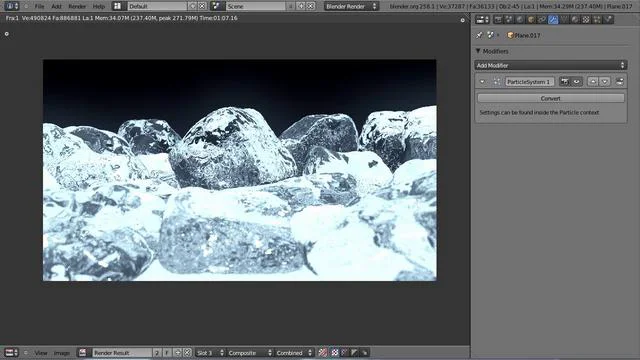Delete the Default screen layout

click(202, 6)
